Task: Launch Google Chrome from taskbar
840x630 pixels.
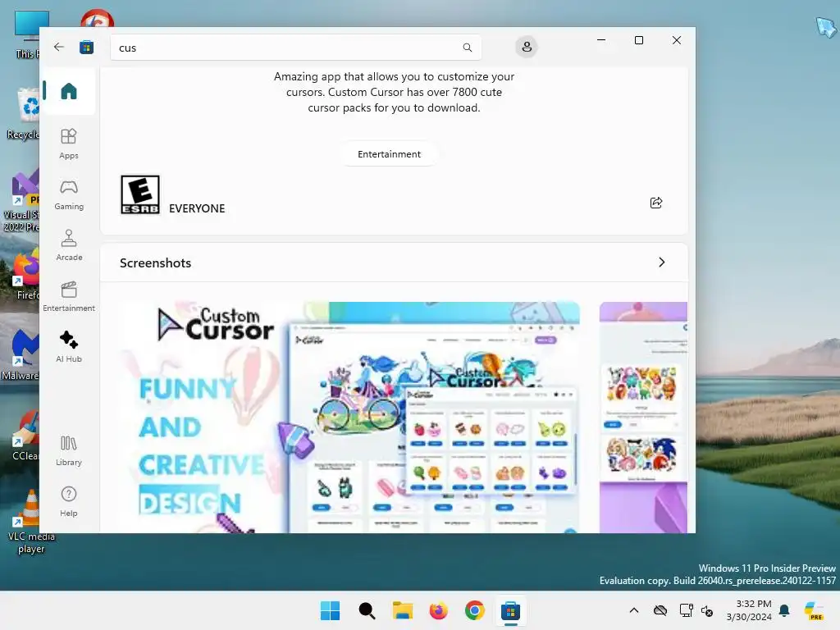Action: [x=475, y=610]
